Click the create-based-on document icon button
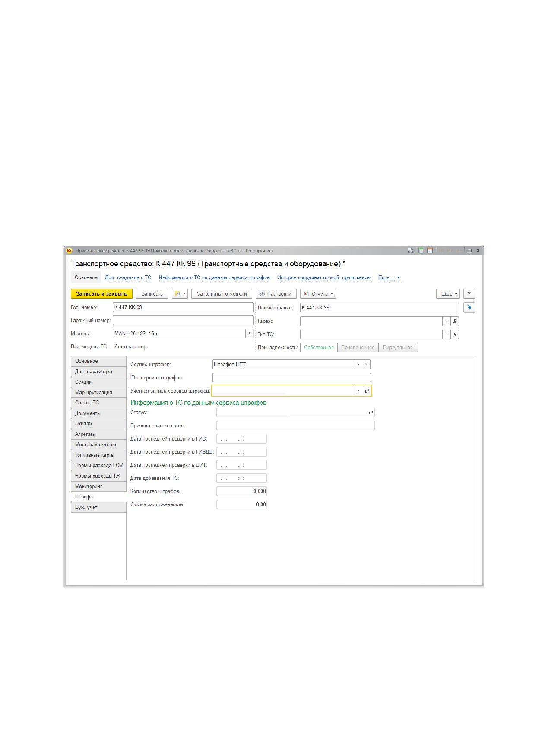The image size is (535, 756). tap(180, 294)
